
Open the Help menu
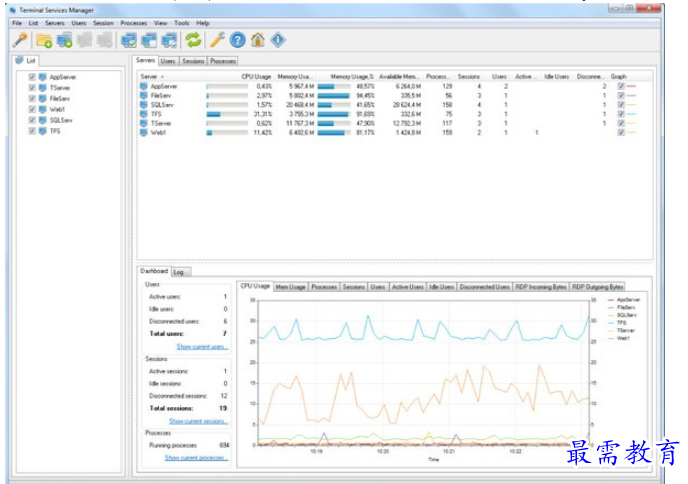coord(203,23)
